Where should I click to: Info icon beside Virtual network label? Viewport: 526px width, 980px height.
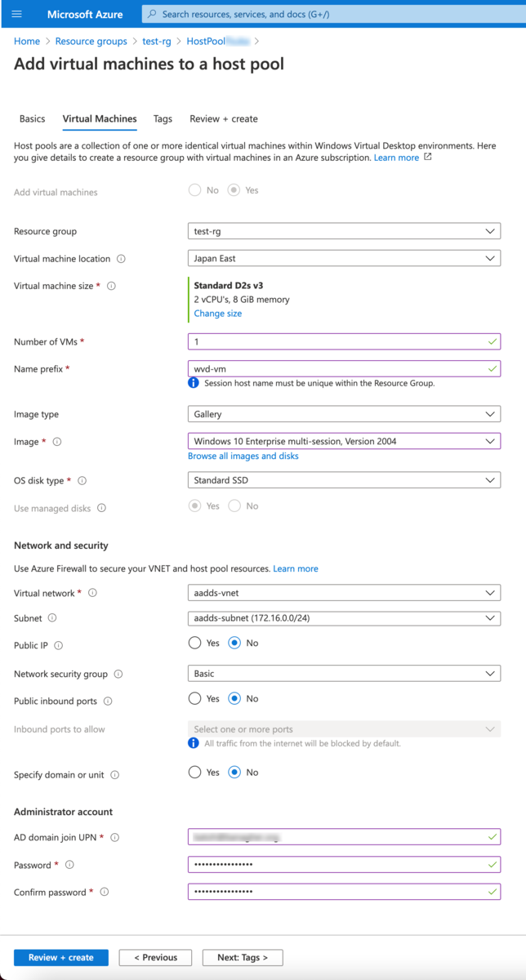pos(92,593)
